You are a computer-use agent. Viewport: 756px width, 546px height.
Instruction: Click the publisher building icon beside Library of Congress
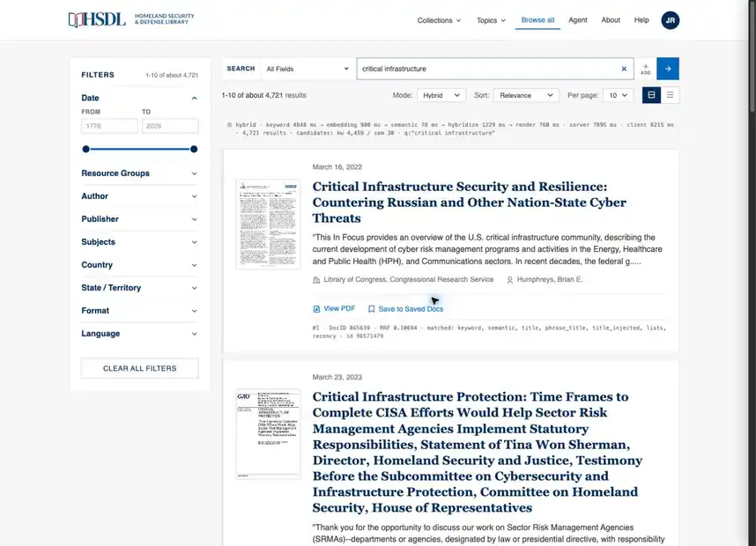tap(316, 280)
